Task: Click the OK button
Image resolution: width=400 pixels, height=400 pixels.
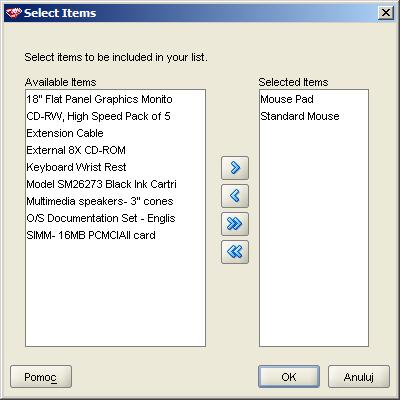Action: click(289, 377)
